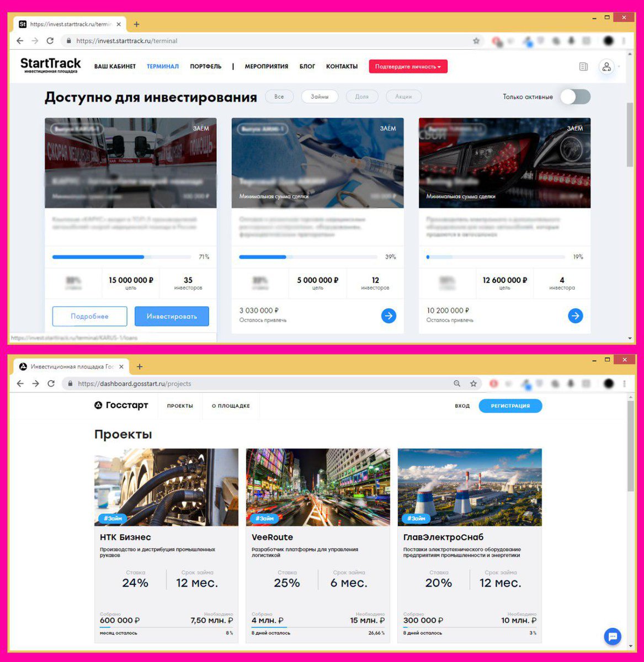Go forward in Госстарт browser window

coord(35,383)
